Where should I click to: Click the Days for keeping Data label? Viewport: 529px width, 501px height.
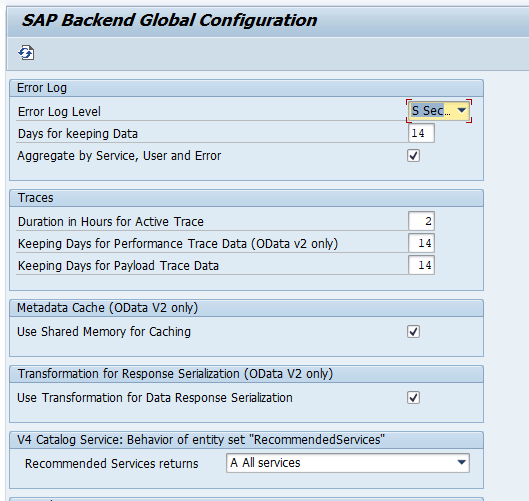pos(78,134)
